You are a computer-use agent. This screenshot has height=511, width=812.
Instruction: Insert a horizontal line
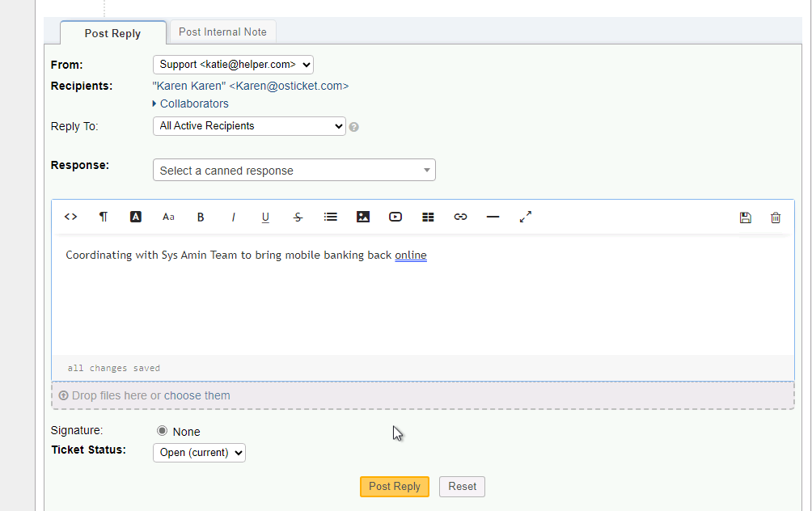pyautogui.click(x=493, y=217)
